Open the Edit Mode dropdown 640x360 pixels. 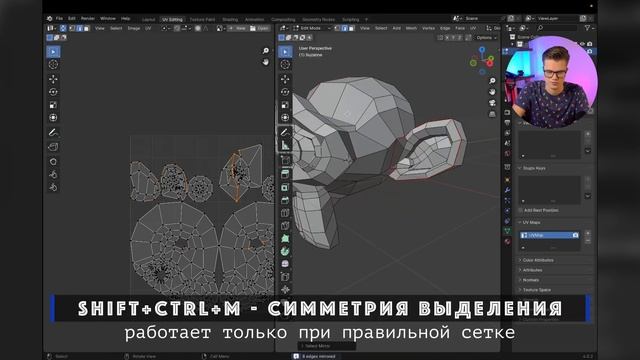coord(312,28)
